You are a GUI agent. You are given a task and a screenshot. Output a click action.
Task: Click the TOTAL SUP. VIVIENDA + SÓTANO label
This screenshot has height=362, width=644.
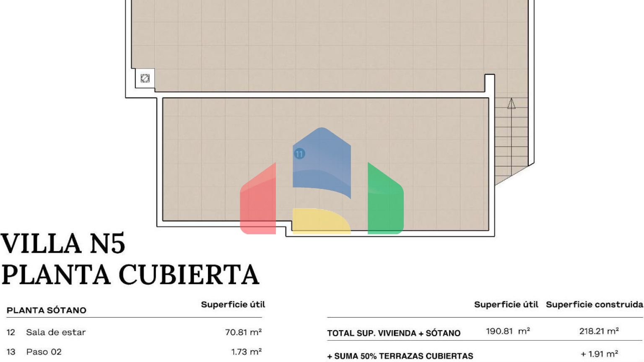point(394,333)
